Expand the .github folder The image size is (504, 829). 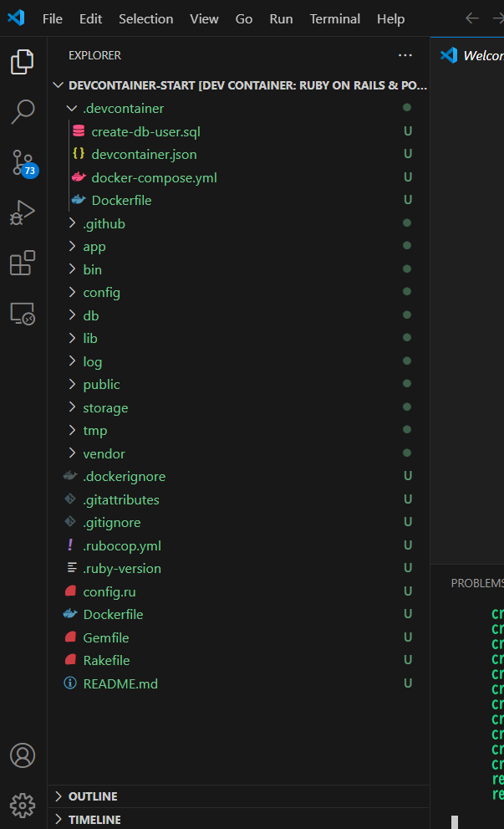coord(72,223)
